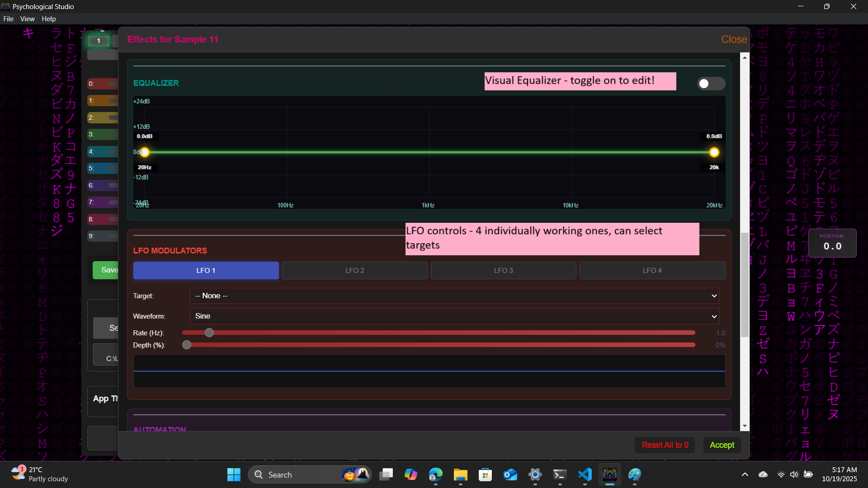The image size is (868, 488).
Task: Select the LFO 4 tab
Action: pos(652,270)
